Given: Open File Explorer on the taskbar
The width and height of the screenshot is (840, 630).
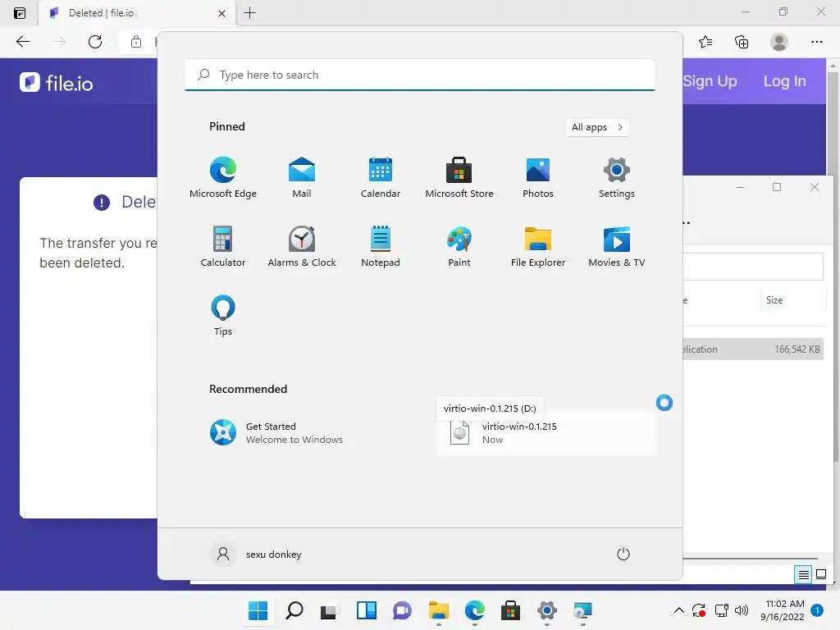Looking at the screenshot, I should (439, 610).
